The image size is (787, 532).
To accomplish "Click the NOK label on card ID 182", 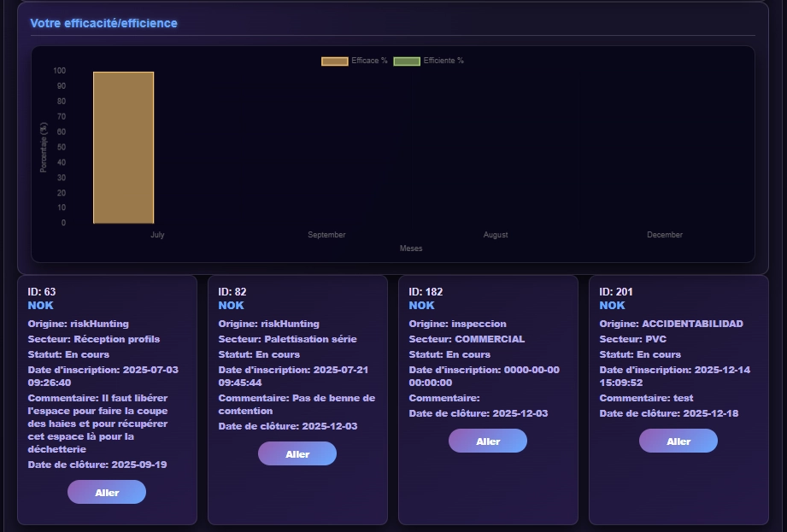I will tap(421, 306).
